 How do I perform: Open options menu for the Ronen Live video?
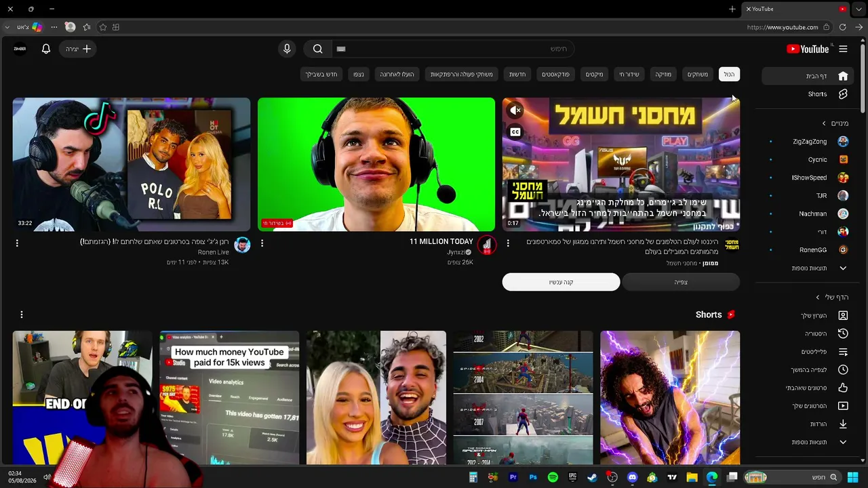(x=17, y=243)
